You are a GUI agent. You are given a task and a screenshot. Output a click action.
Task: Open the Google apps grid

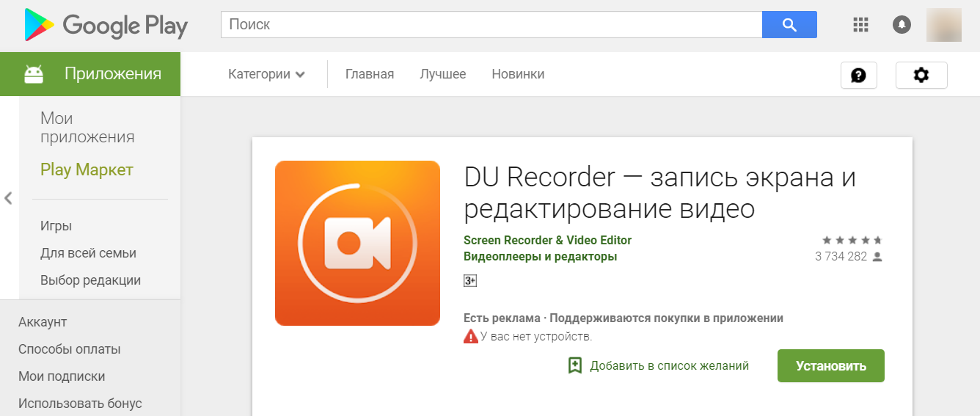860,25
